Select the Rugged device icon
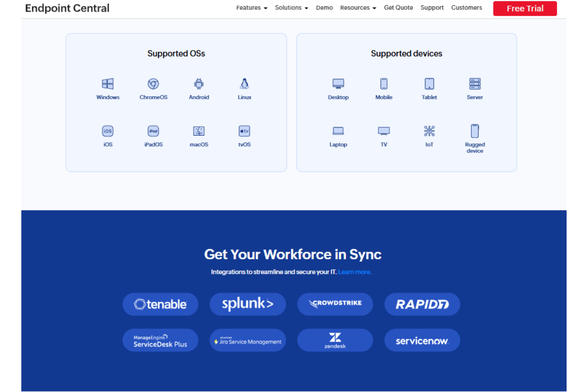Viewport: 588px width, 392px height. coord(475,131)
